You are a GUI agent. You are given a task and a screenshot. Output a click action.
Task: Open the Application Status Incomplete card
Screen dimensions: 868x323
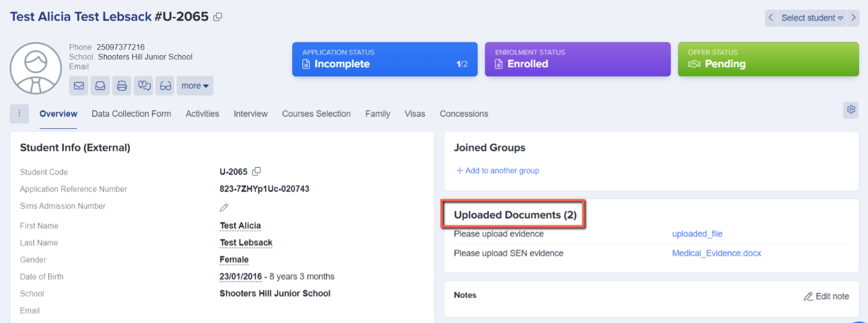pyautogui.click(x=385, y=59)
